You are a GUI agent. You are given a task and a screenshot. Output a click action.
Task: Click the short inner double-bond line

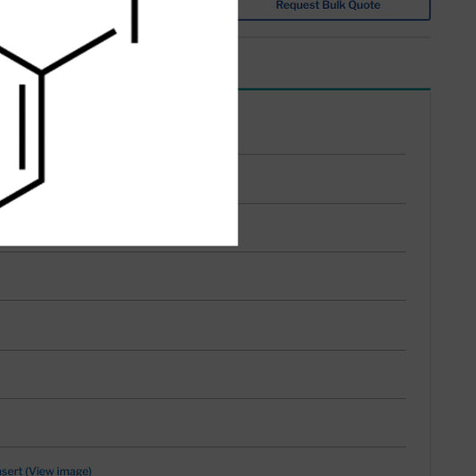(22, 127)
